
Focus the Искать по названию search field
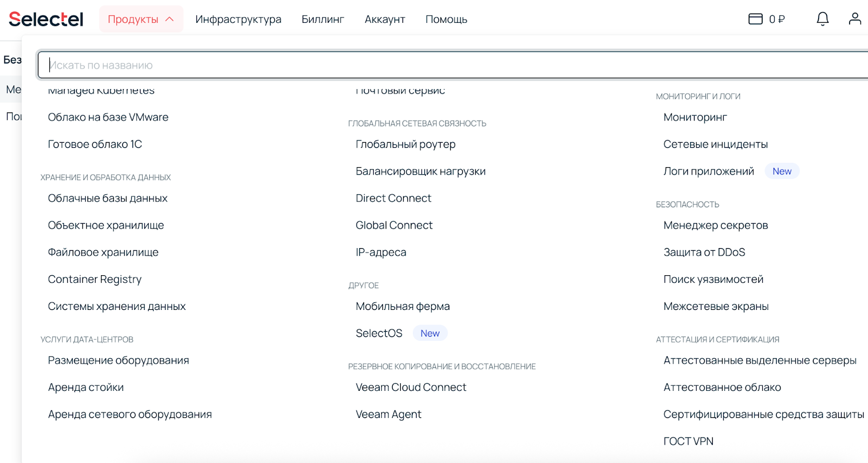point(453,65)
